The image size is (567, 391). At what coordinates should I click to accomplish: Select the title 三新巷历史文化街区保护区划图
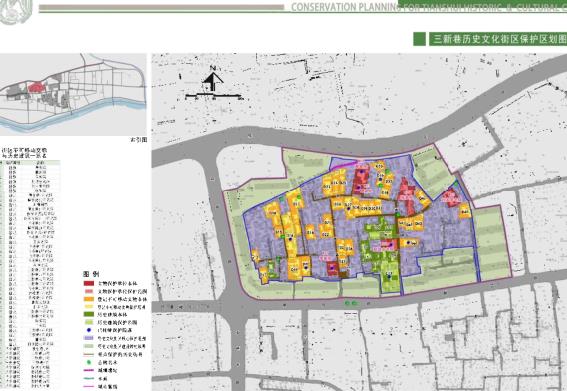pos(499,39)
